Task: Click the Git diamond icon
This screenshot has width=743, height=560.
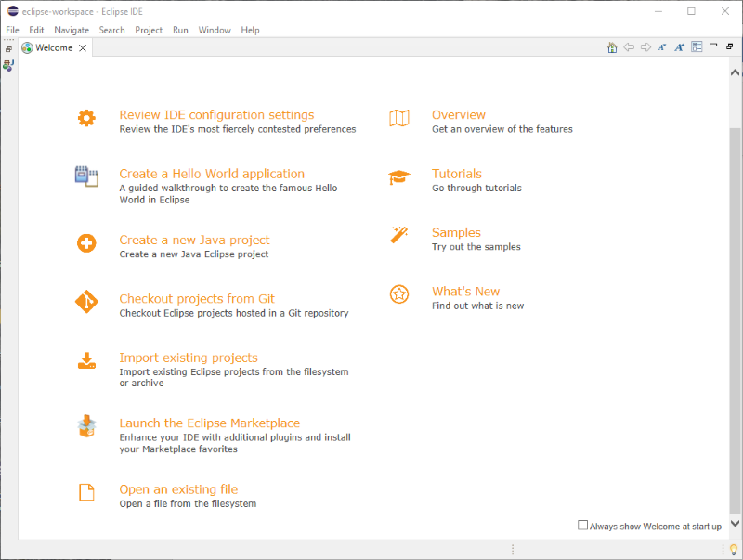Action: click(86, 302)
